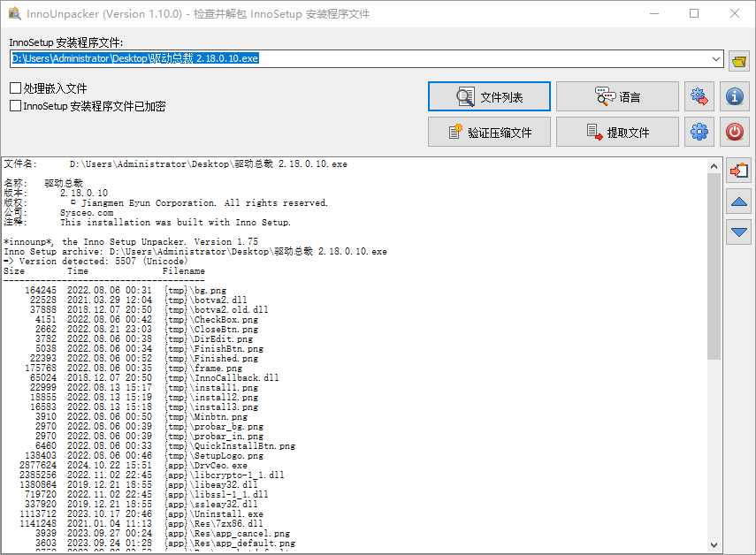
Task: Open the InnoUnpacker title bar app icon
Action: 14,14
